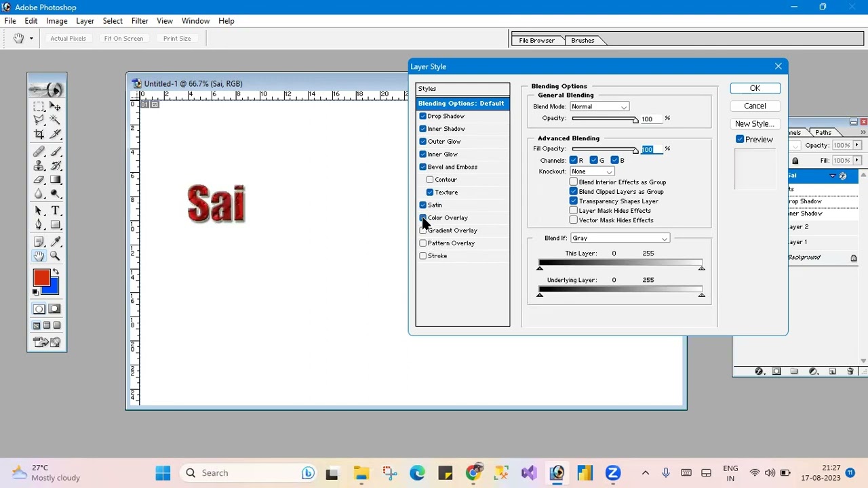Image resolution: width=868 pixels, height=488 pixels.
Task: Open Layers panel Opacity slider arrow
Action: [857, 145]
